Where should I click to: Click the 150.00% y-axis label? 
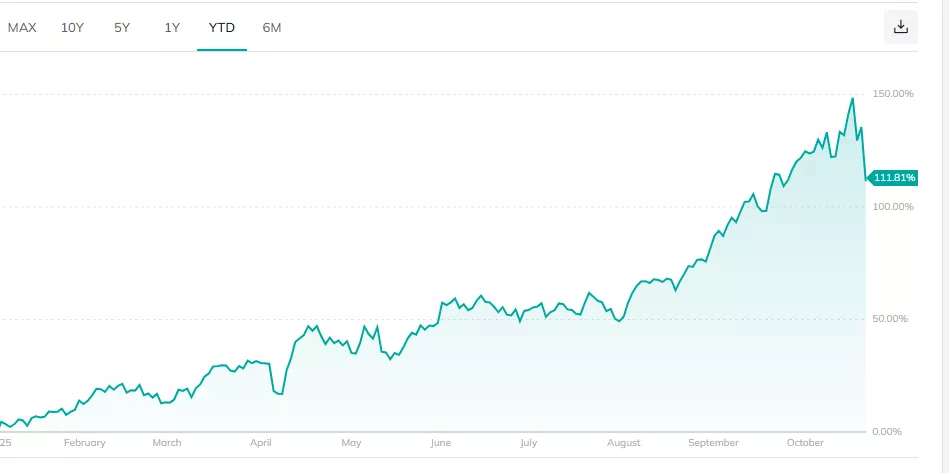[894, 94]
